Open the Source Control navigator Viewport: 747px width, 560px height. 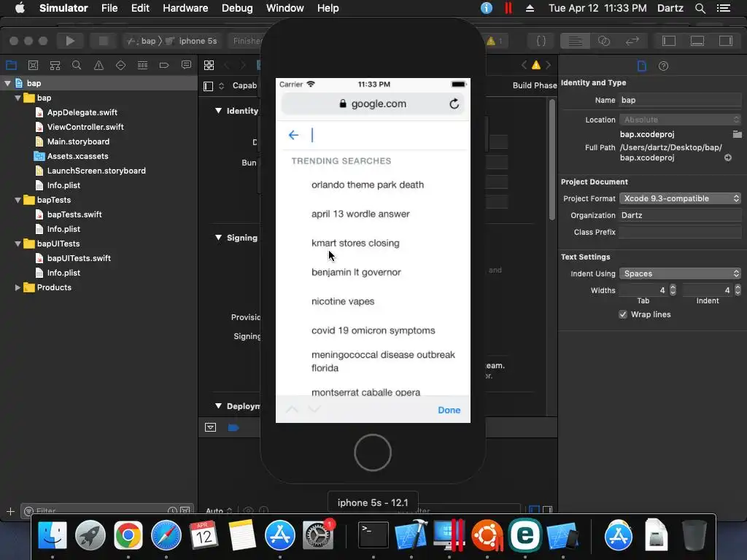coord(33,65)
